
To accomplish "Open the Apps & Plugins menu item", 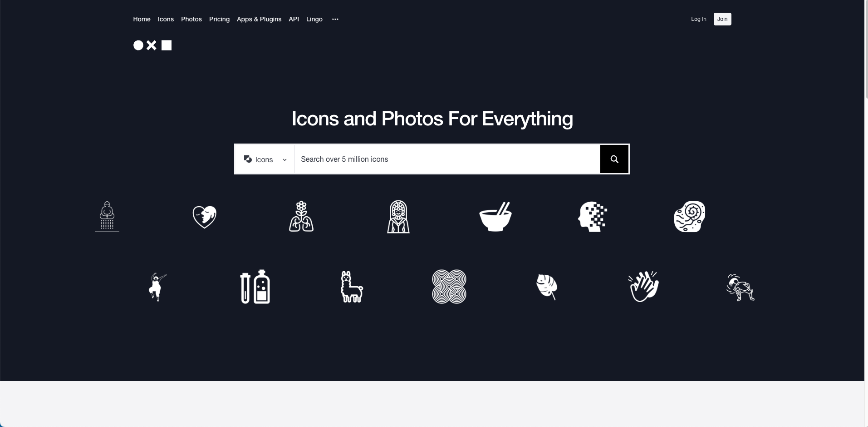I will coord(259,19).
